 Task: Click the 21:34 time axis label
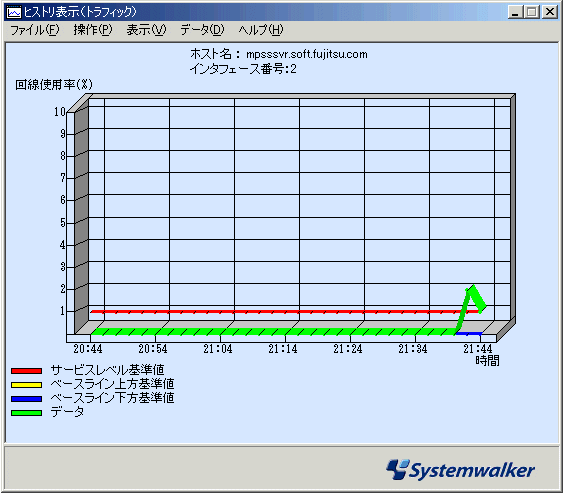(x=413, y=349)
